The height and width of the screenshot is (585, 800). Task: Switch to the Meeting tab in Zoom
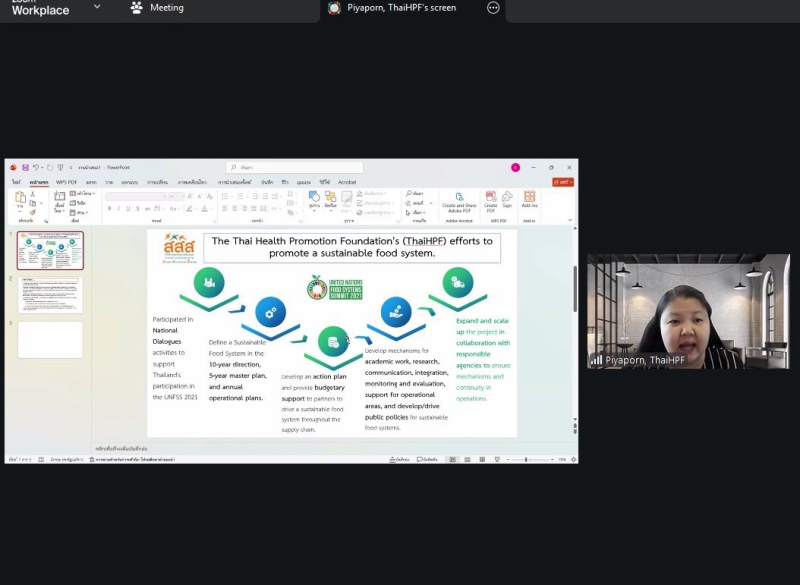[x=158, y=8]
